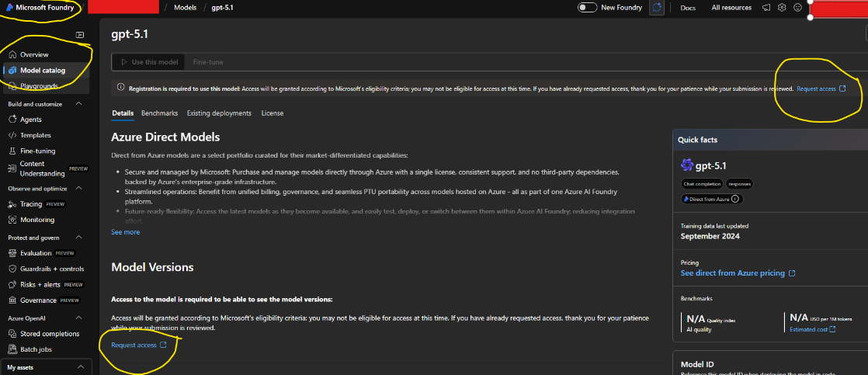Click the Batch jobs icon
Screen dimensions: 868x375
point(12,349)
